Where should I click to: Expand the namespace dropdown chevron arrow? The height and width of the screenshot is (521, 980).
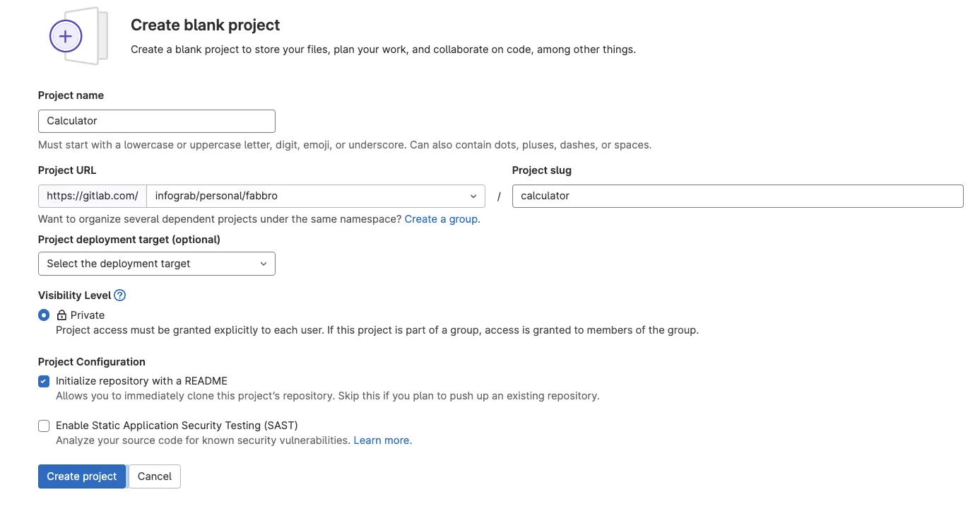pyautogui.click(x=473, y=196)
